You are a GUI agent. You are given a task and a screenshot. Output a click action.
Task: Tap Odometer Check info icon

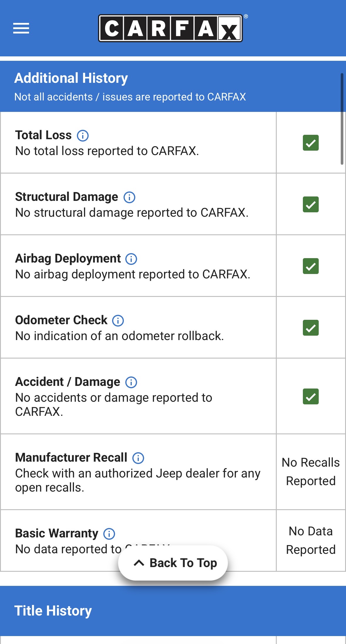[118, 321]
